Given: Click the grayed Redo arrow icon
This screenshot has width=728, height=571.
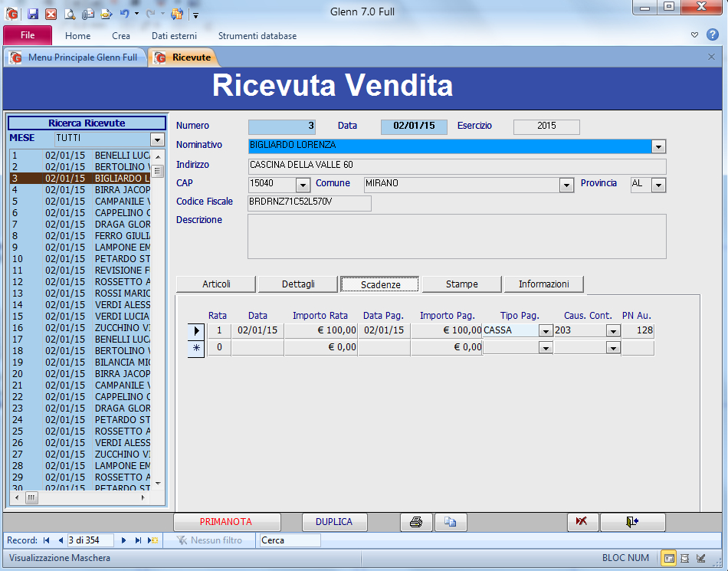Looking at the screenshot, I should tap(150, 14).
